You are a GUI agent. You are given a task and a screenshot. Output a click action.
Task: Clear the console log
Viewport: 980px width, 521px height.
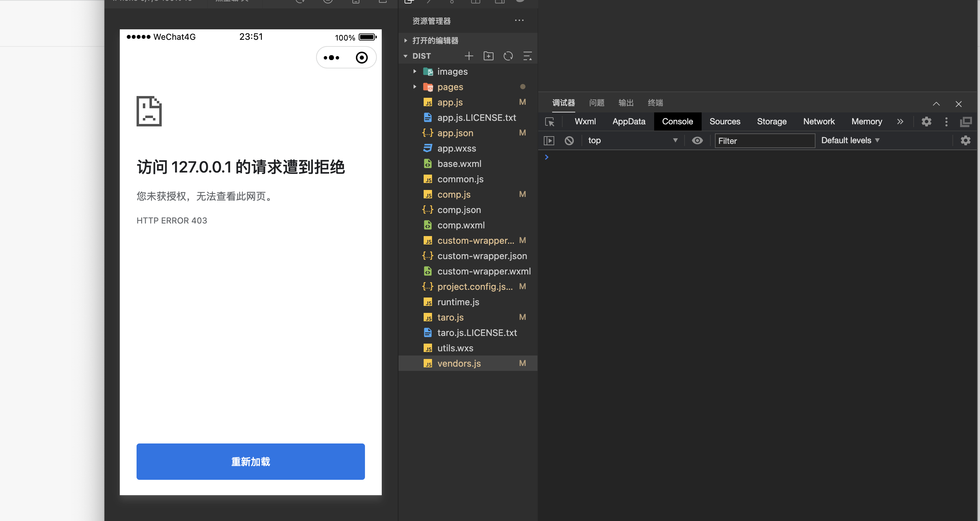pos(569,141)
